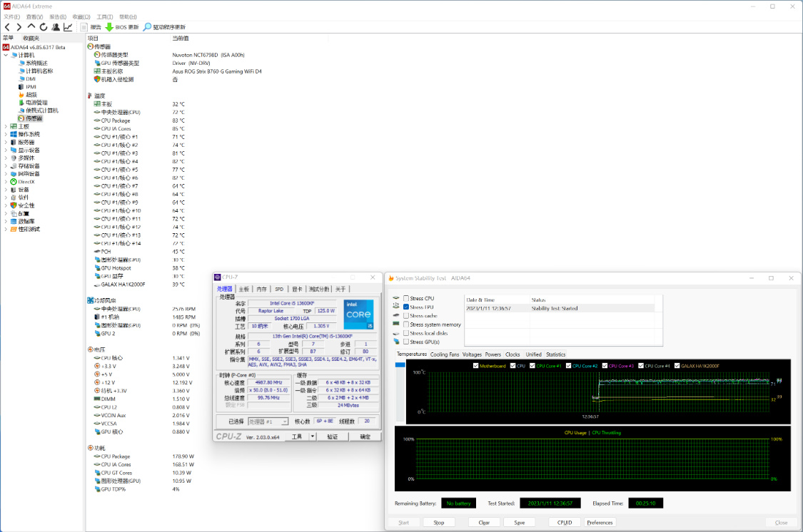This screenshot has height=532, width=803.
Task: Click the user favorites toolbar icon
Action: tap(56, 27)
